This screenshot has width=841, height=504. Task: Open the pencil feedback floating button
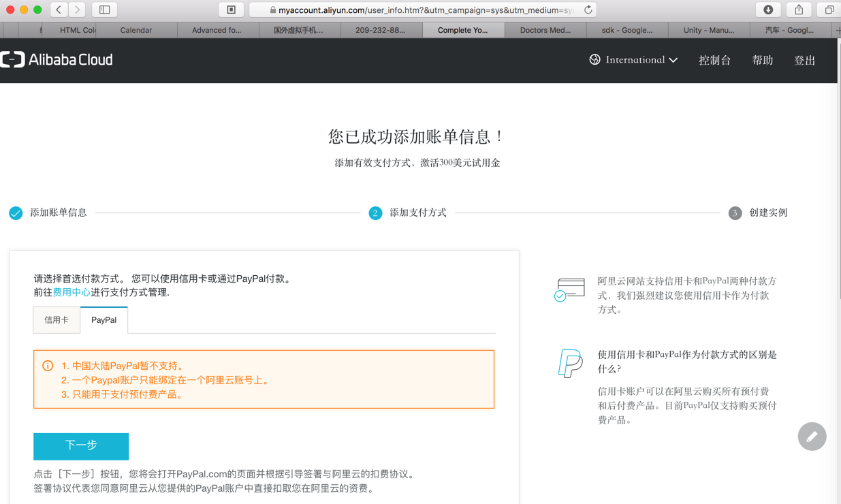pyautogui.click(x=812, y=437)
